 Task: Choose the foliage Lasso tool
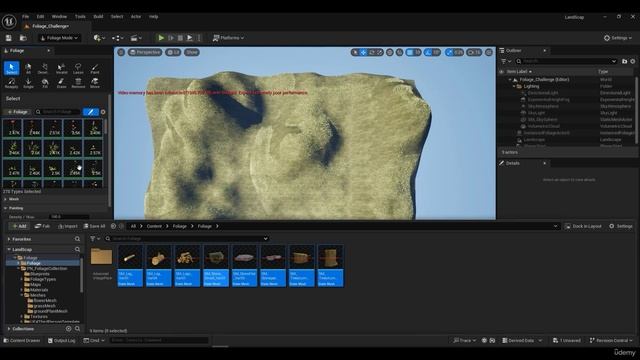coord(78,69)
